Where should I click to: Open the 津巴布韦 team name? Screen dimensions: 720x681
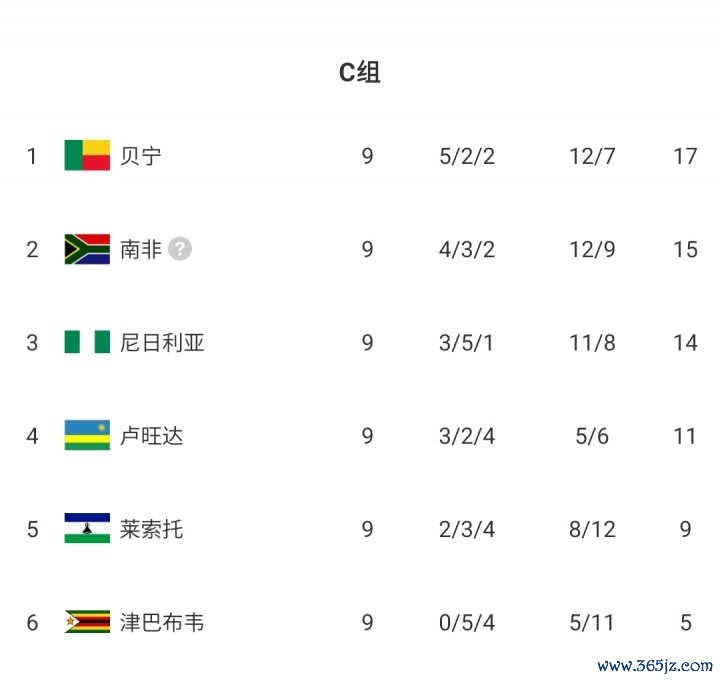tap(162, 622)
